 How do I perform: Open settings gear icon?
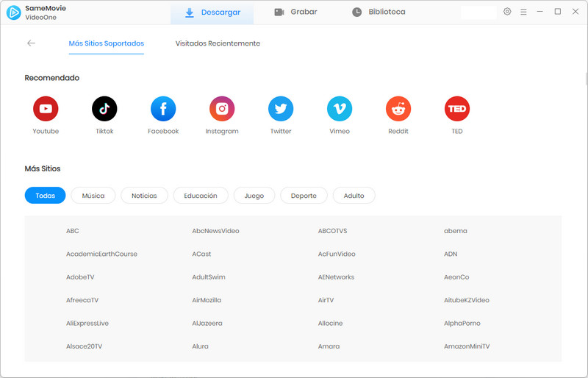(x=507, y=12)
